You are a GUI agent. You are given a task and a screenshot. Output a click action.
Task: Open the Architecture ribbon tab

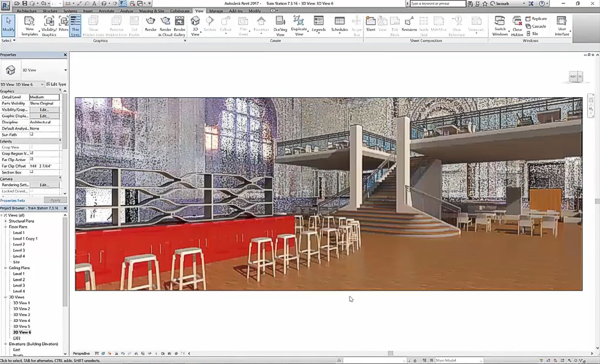pos(27,11)
